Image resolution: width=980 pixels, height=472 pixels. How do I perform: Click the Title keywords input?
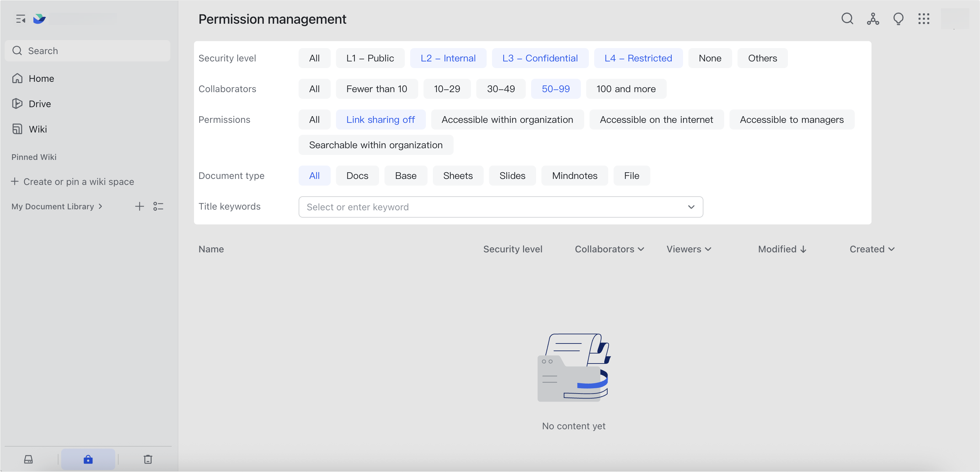pyautogui.click(x=501, y=207)
